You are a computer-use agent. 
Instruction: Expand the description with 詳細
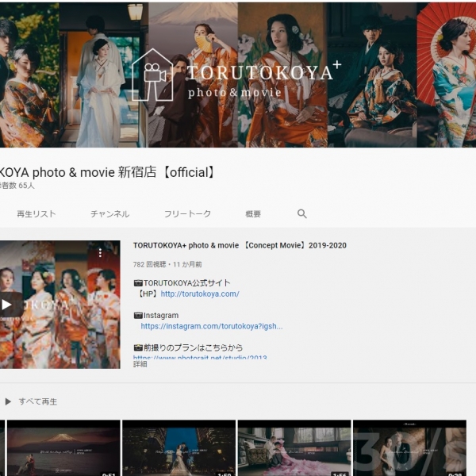[140, 364]
